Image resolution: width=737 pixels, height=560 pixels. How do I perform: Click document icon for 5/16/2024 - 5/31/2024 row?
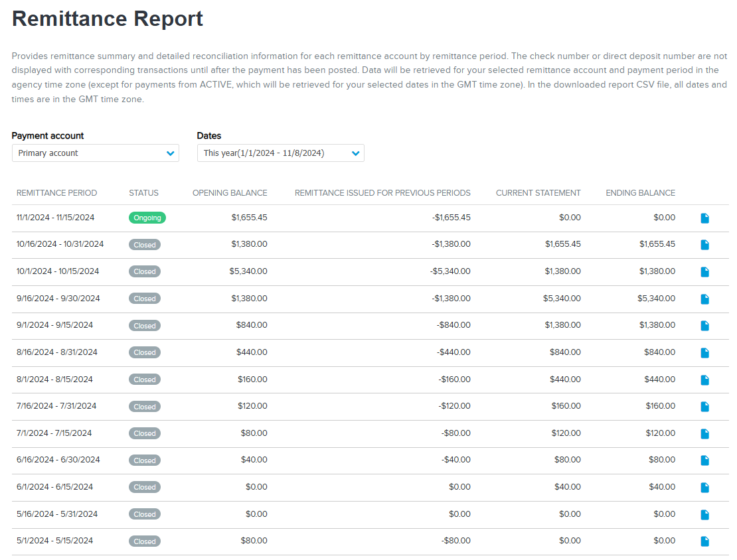704,515
